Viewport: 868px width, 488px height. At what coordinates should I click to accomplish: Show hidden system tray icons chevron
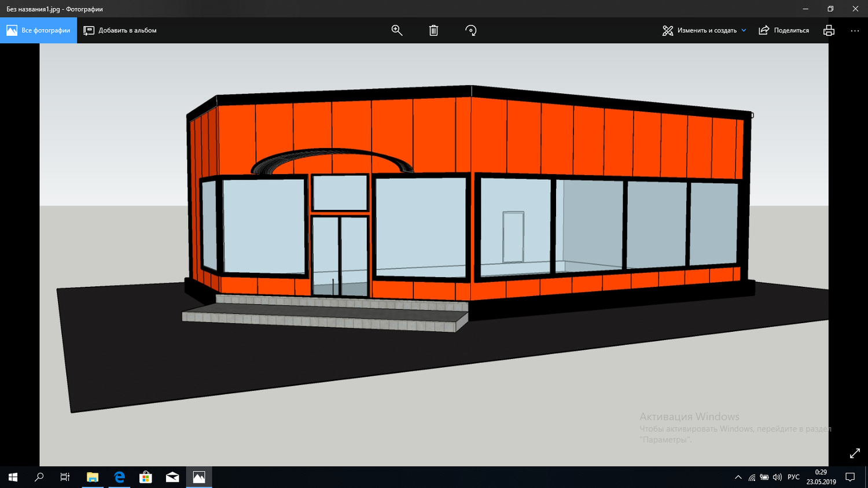pos(738,477)
